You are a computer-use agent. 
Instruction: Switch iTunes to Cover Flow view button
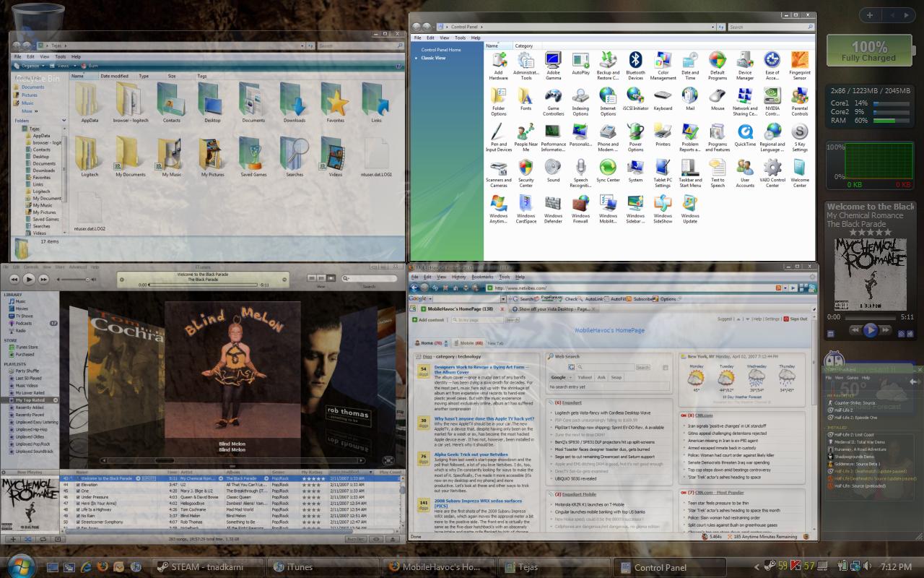tap(331, 278)
